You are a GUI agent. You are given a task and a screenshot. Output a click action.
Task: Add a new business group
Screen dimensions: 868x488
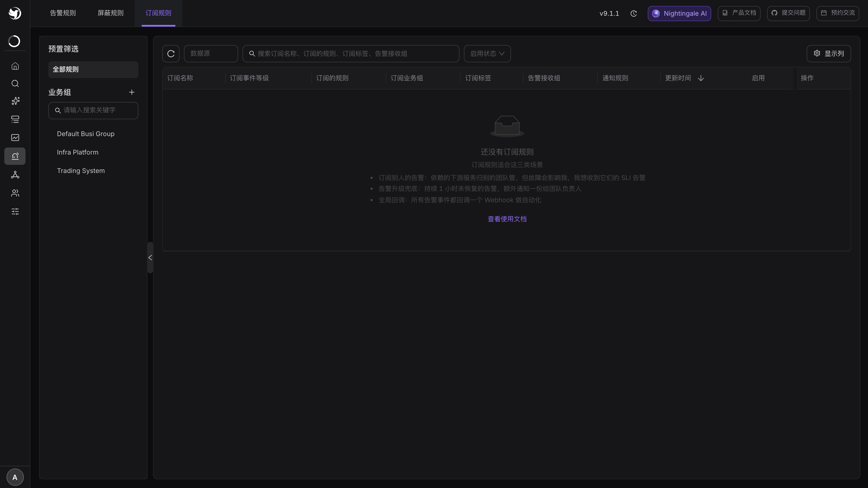pyautogui.click(x=132, y=92)
